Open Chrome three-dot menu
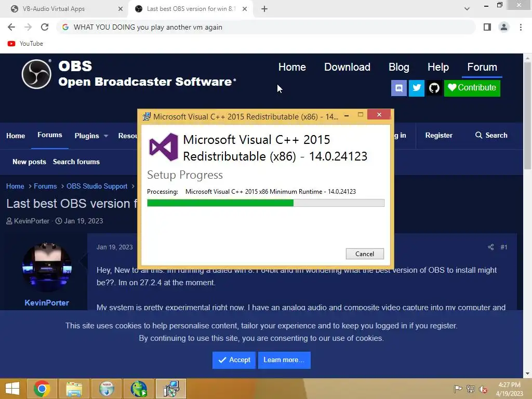 coord(521,27)
